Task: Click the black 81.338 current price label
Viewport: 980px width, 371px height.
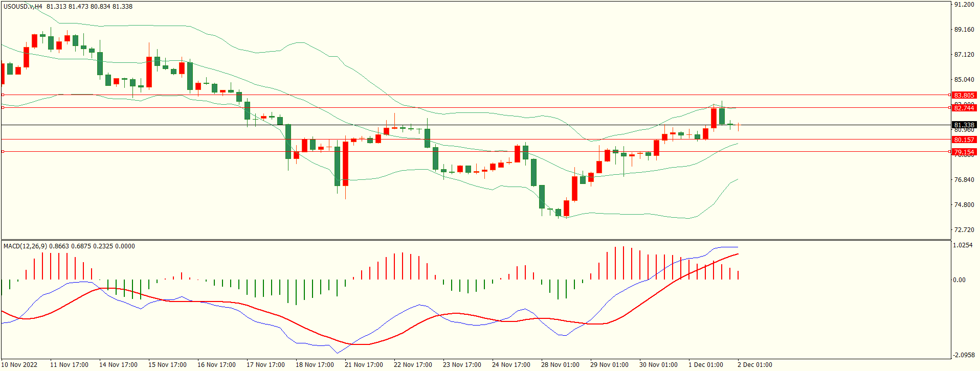Action: [964, 125]
